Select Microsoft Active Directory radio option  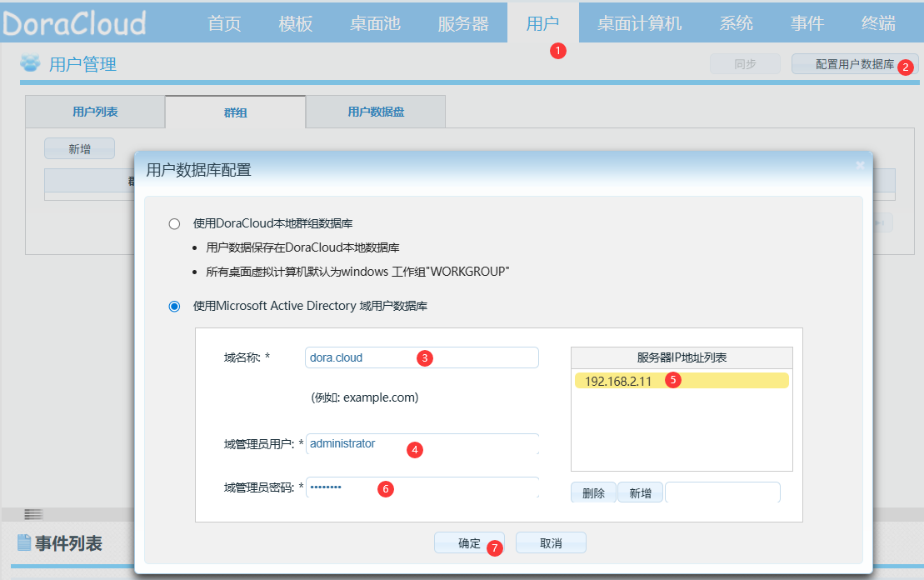point(174,307)
